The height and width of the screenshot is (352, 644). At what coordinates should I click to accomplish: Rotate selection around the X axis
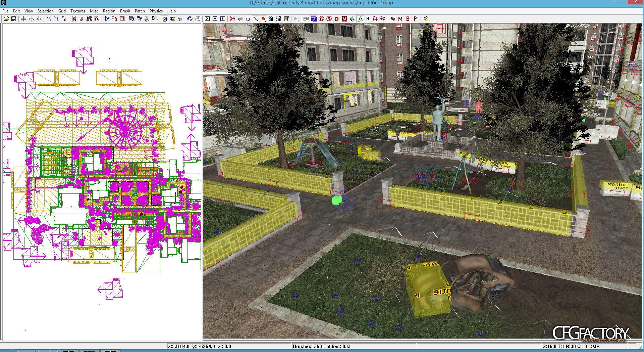[x=49, y=19]
